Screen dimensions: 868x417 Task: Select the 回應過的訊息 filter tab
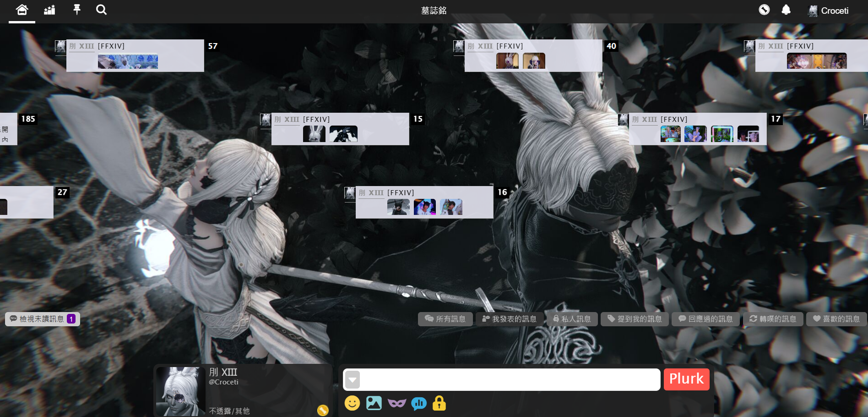click(705, 319)
